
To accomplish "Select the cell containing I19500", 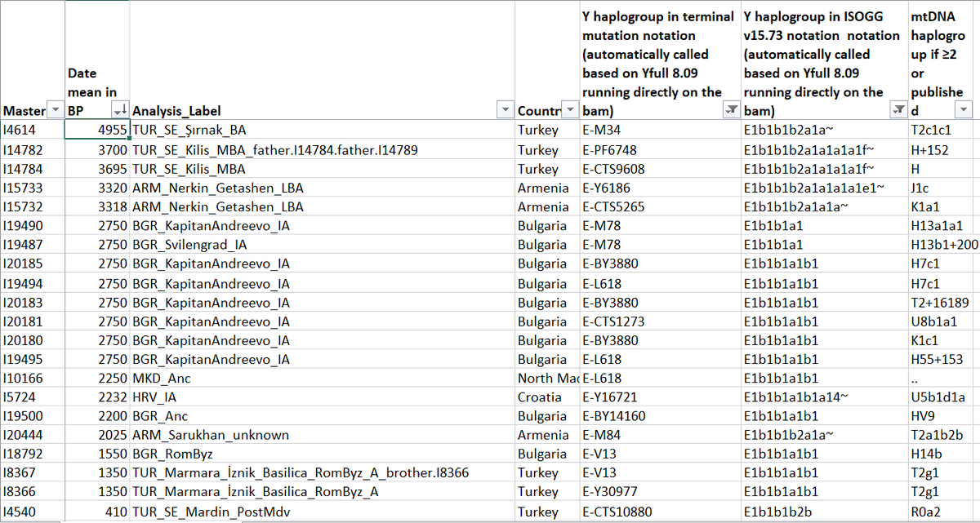I will click(33, 416).
